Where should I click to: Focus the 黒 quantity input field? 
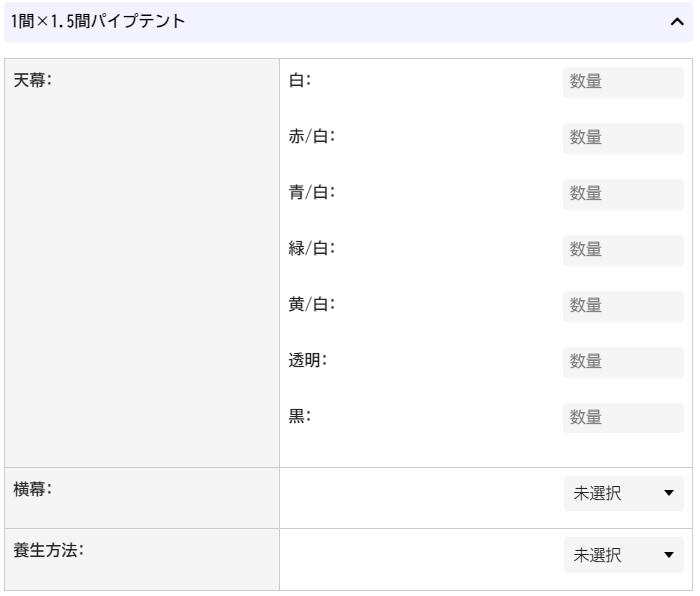coord(623,418)
